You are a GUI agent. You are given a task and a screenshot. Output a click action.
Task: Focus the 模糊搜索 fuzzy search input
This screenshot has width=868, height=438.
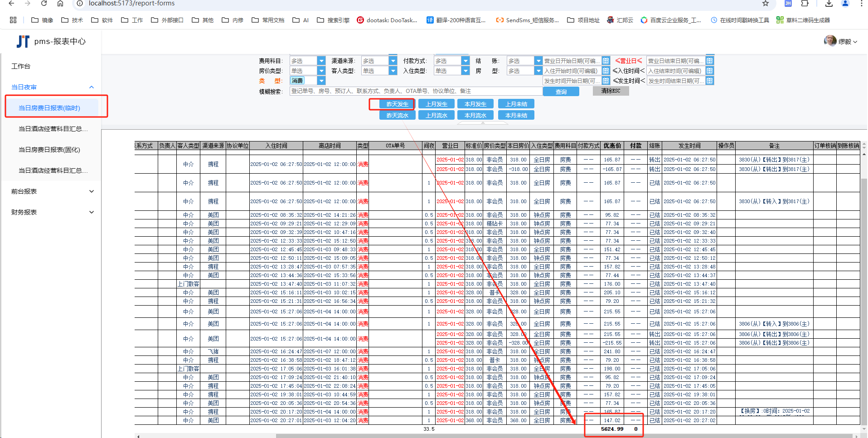click(415, 91)
